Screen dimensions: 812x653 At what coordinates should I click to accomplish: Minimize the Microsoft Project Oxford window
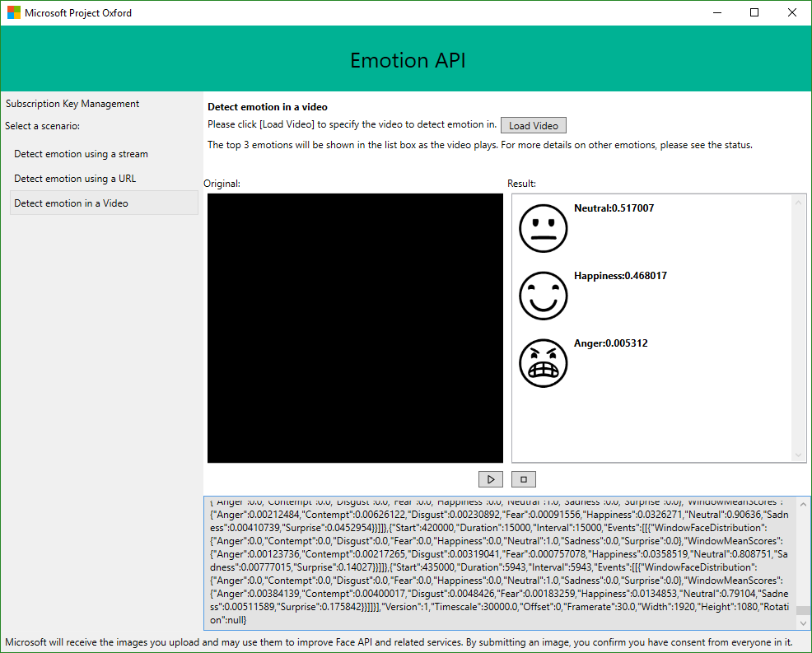(717, 12)
